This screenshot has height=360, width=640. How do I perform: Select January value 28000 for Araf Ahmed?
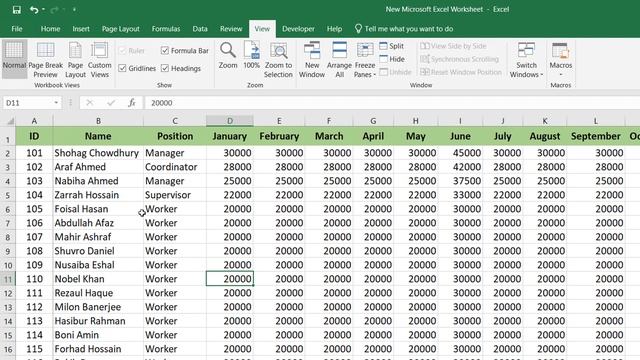230,167
